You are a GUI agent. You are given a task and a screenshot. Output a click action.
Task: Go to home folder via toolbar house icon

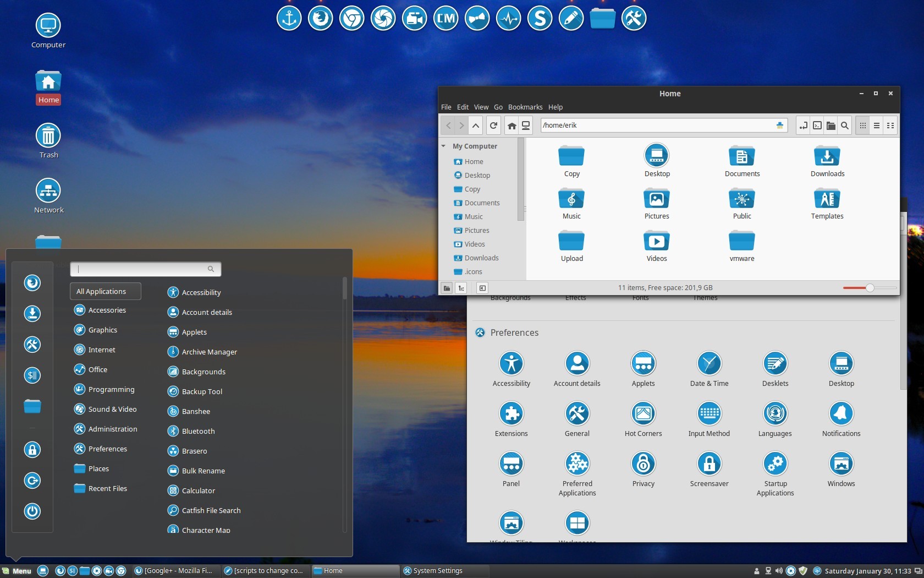click(x=512, y=126)
